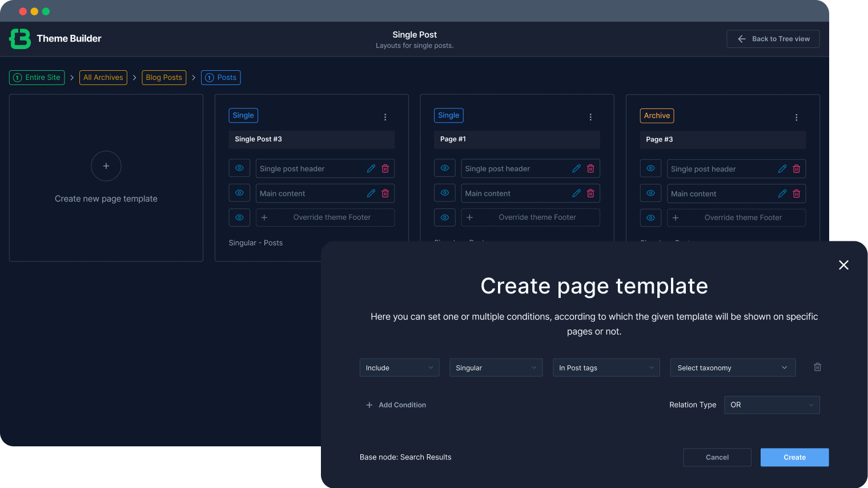Screen dimensions: 868x488
Task: Close the Create page template dialog
Action: point(844,265)
